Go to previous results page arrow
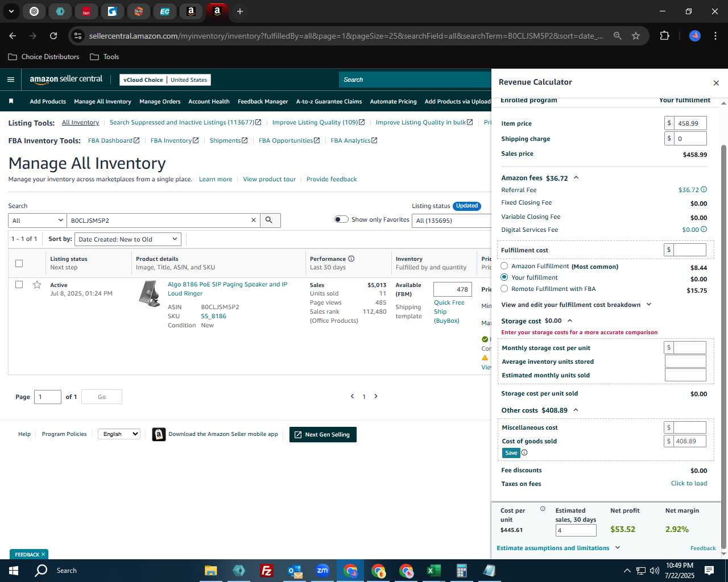 352,396
